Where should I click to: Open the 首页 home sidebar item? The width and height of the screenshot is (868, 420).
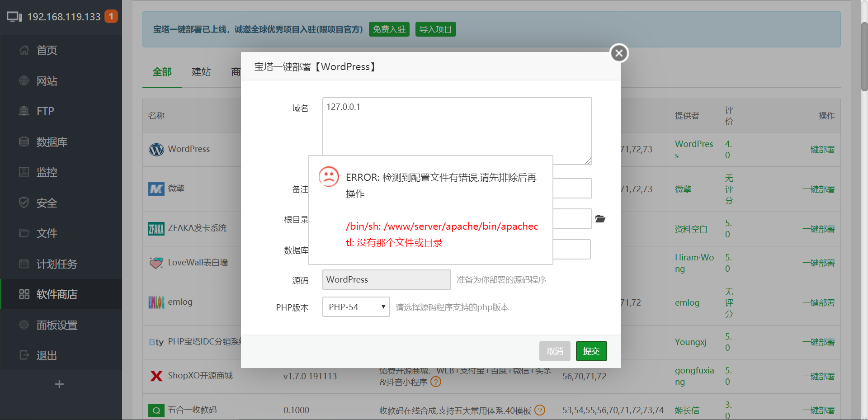click(61, 50)
